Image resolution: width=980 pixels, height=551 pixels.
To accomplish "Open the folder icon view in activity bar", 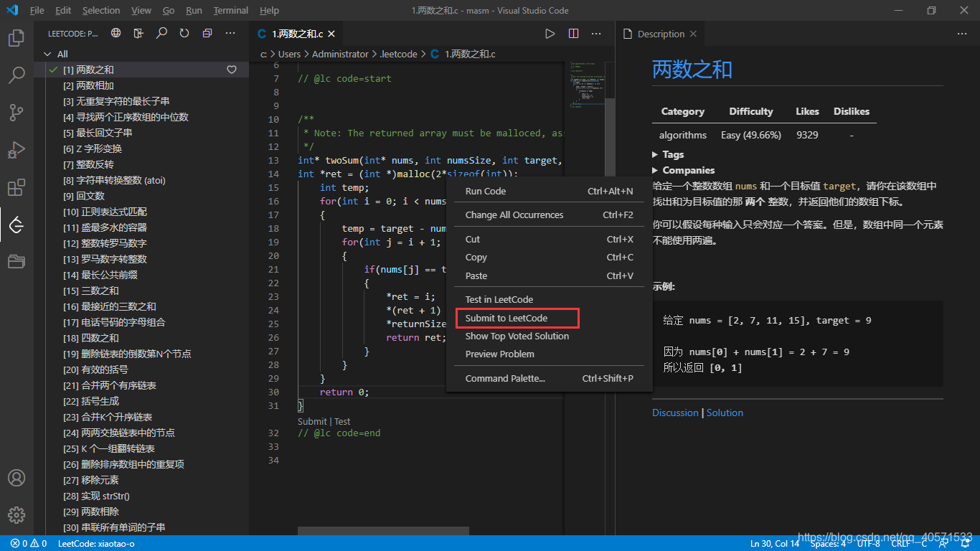I will (17, 262).
